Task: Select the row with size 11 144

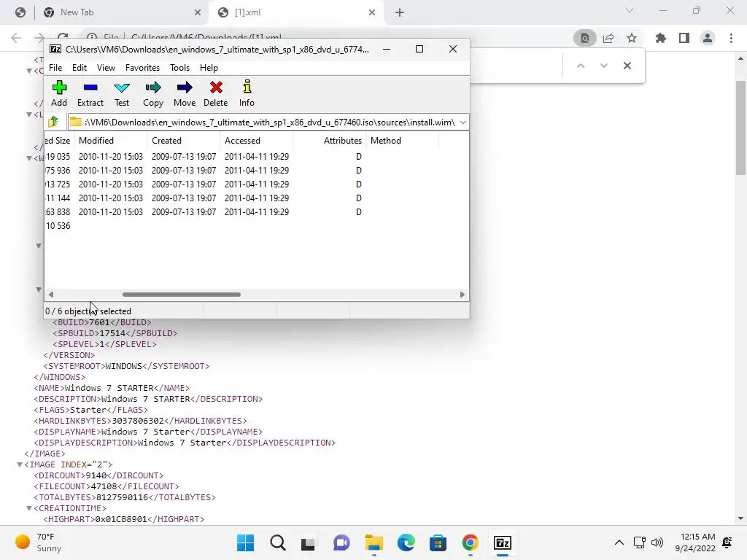Action: click(256, 198)
